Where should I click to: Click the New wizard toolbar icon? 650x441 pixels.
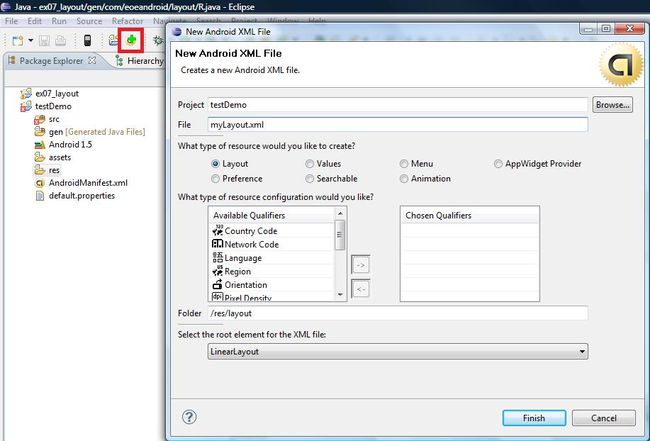[x=17, y=41]
